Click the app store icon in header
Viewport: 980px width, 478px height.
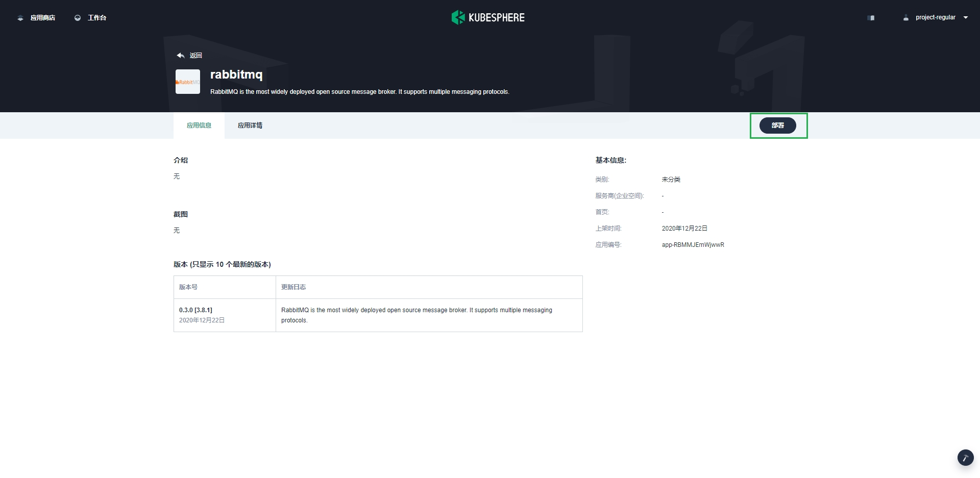tap(20, 18)
